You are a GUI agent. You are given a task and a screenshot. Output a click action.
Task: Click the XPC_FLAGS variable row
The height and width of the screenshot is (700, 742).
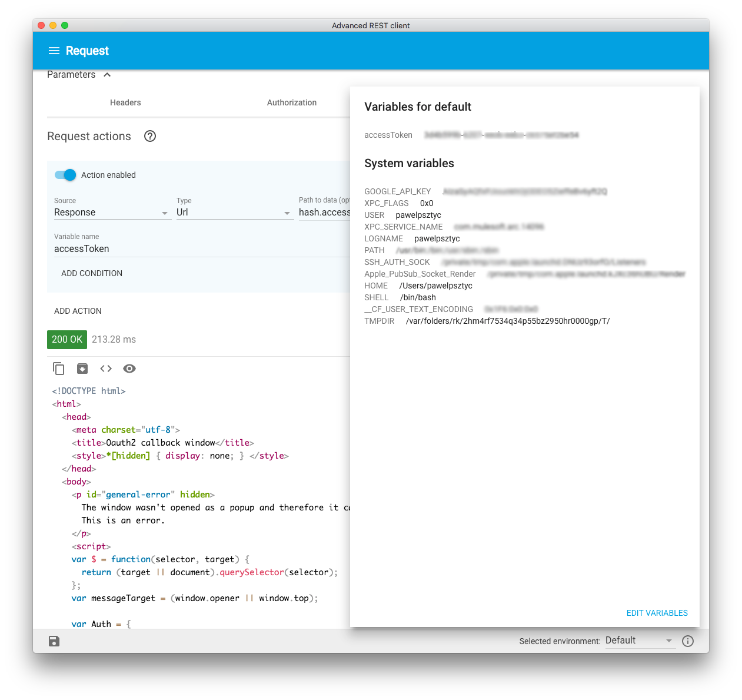click(399, 203)
